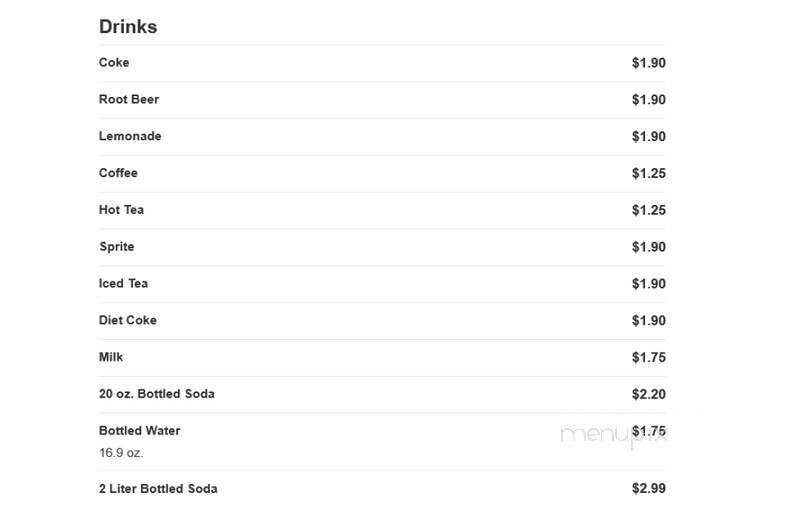Image resolution: width=793 pixels, height=517 pixels.
Task: Click the Coffee menu item
Action: (x=118, y=173)
